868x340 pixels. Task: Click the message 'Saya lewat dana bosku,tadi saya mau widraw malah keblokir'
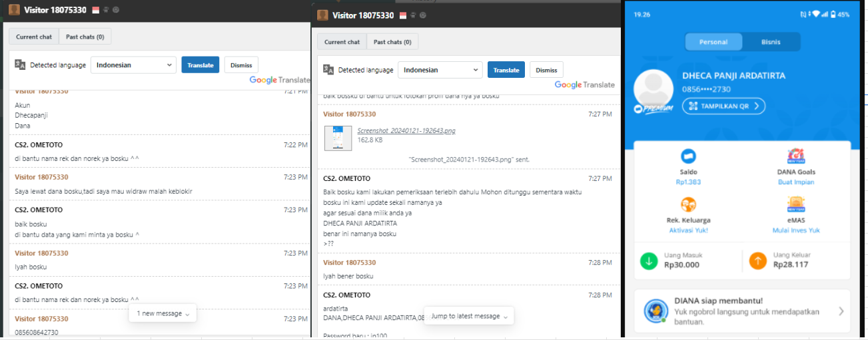(103, 191)
